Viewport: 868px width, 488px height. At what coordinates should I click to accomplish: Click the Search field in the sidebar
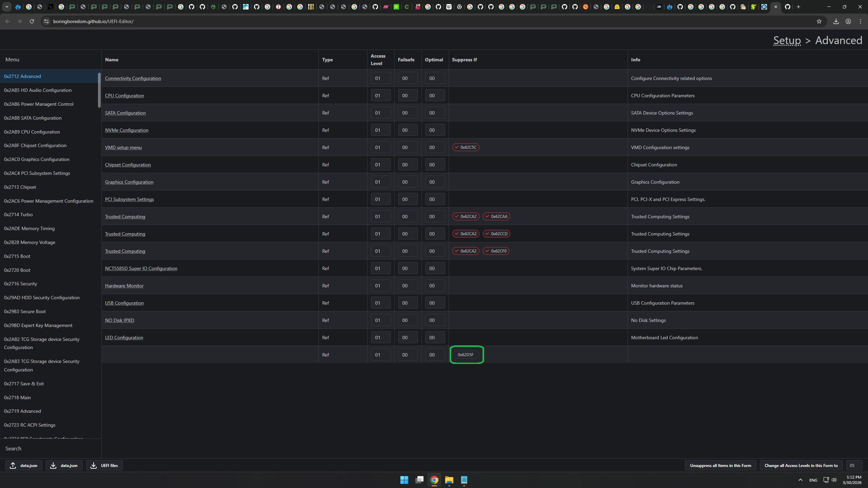click(x=51, y=448)
